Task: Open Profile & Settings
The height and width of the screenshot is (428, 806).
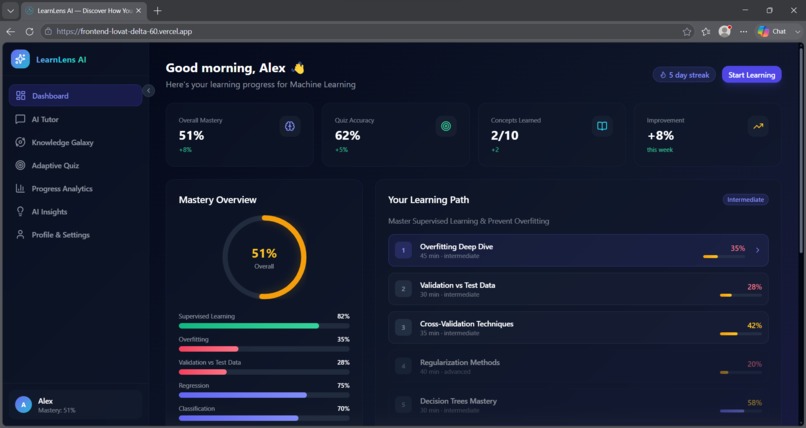Action: click(76, 235)
